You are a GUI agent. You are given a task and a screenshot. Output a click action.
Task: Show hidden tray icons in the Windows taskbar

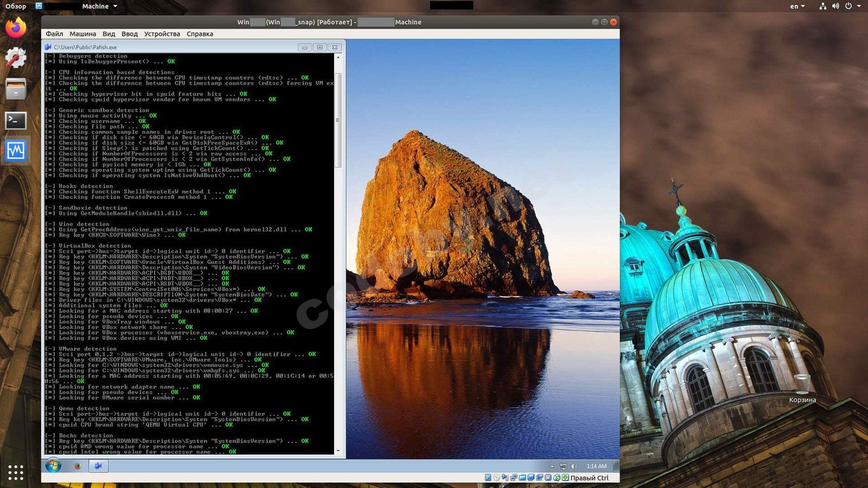[x=552, y=466]
